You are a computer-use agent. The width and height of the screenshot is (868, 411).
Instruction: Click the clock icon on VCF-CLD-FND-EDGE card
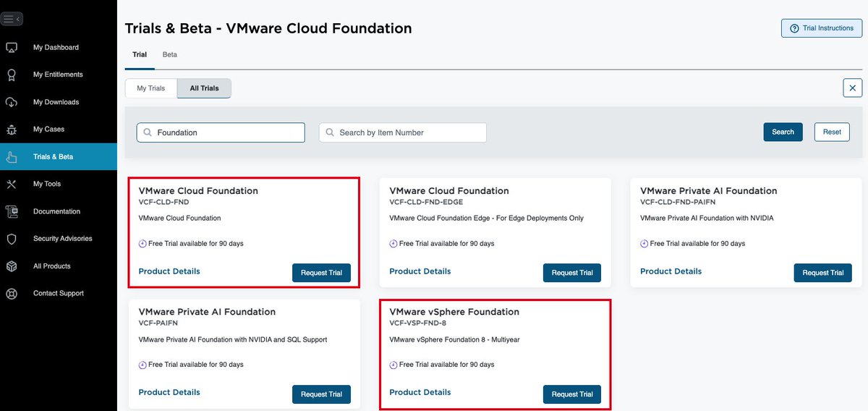393,244
